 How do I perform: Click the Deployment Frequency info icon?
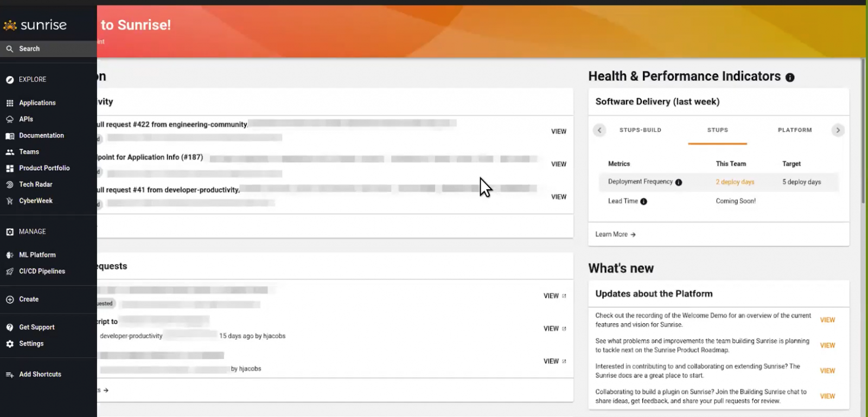point(679,183)
